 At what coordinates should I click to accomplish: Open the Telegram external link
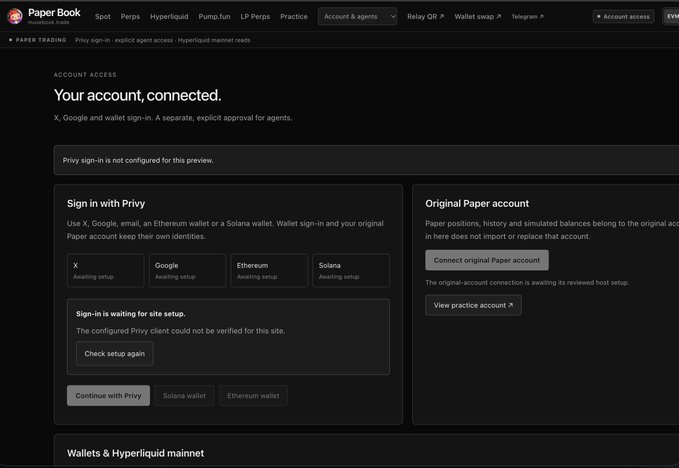(527, 16)
